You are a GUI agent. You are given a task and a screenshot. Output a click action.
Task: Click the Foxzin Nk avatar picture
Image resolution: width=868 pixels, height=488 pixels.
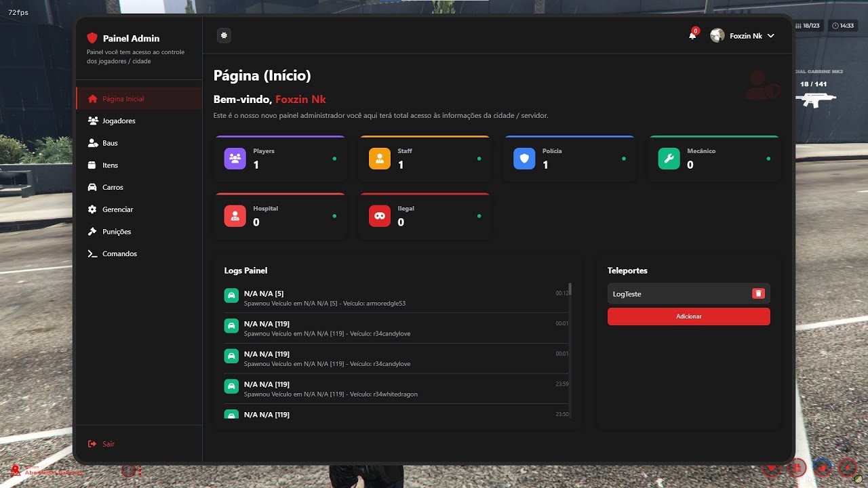pyautogui.click(x=717, y=35)
